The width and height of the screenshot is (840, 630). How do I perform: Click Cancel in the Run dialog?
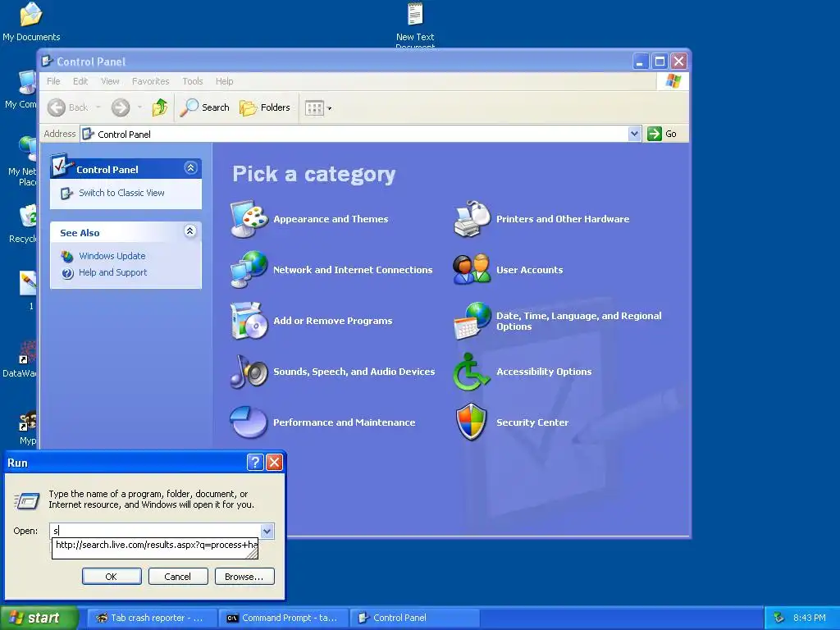click(178, 577)
